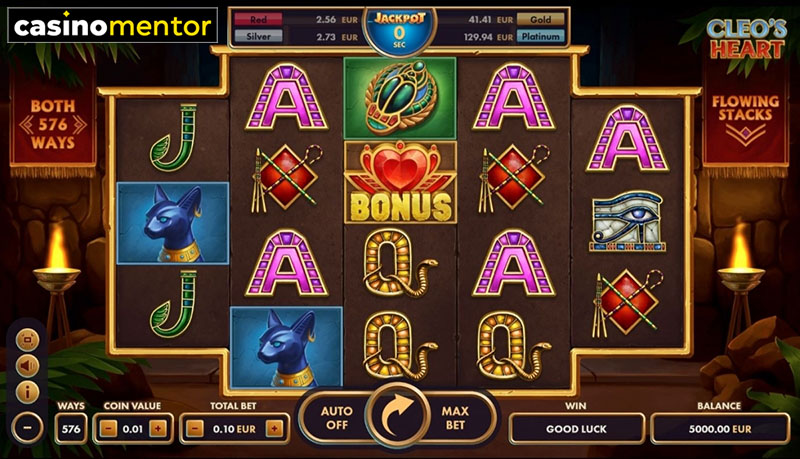Increase the coin value
The image size is (800, 459).
(158, 429)
